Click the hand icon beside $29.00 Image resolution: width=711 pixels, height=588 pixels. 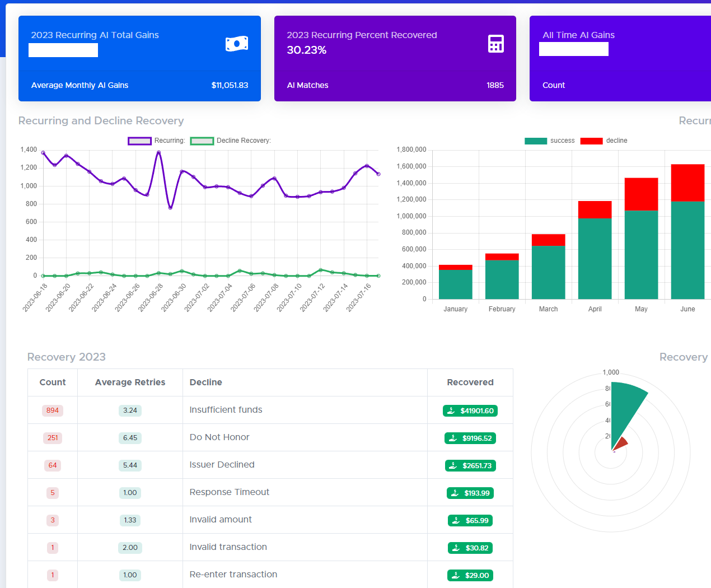pos(456,575)
